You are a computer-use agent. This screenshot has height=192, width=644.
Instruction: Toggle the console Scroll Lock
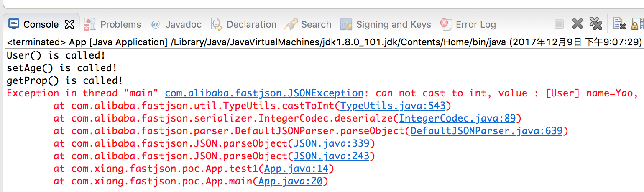coord(637,24)
